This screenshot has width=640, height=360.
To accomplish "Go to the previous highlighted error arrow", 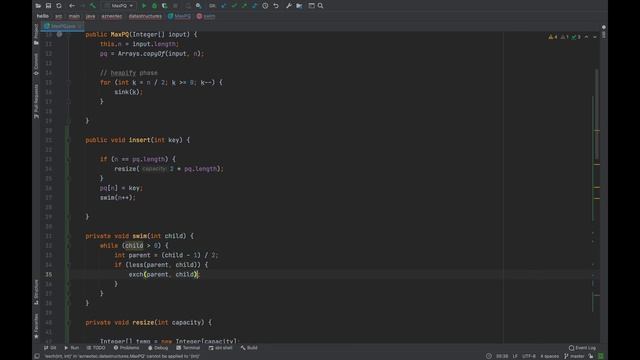I will pyautogui.click(x=587, y=37).
